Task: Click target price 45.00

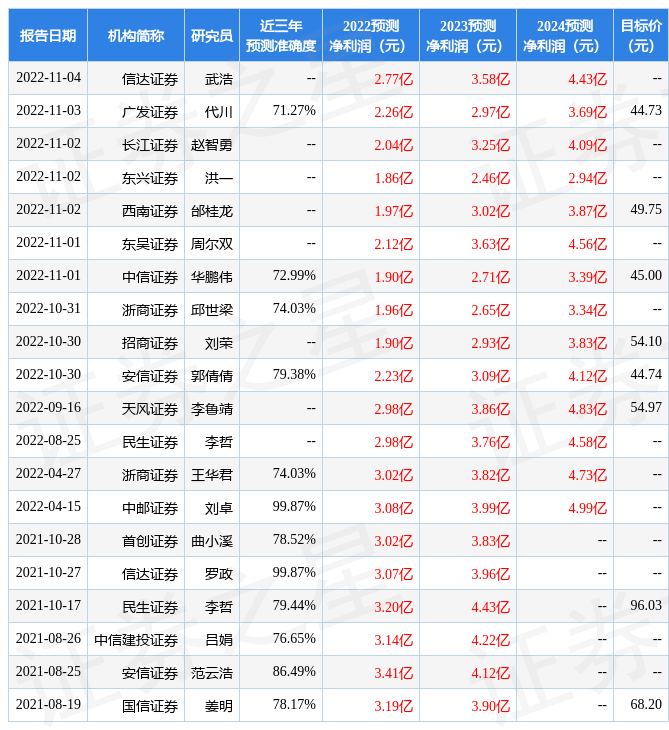Action: coord(646,276)
